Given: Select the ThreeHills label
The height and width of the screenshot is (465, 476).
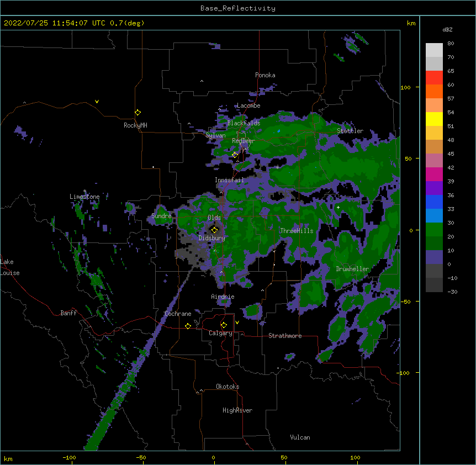Looking at the screenshot, I should pyautogui.click(x=297, y=231).
